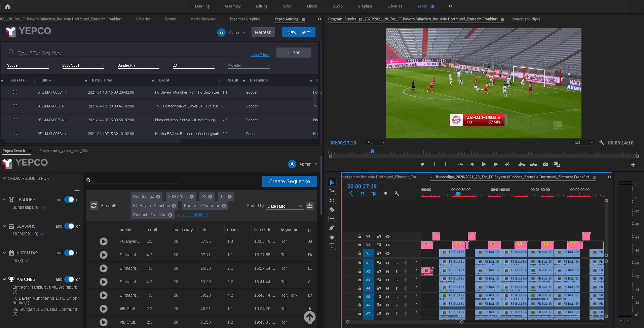
Task: Hide video track V2 with eye icon
Action: [x=387, y=245]
